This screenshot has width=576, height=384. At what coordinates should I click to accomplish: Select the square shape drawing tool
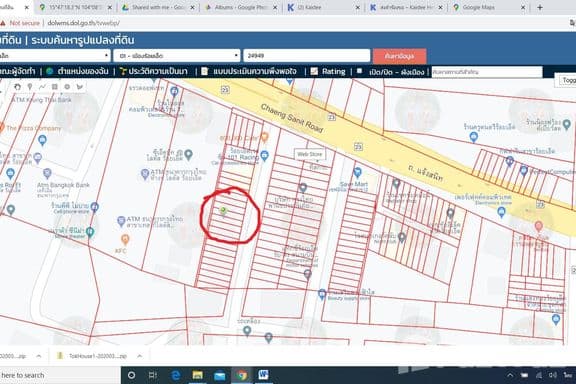[x=55, y=87]
